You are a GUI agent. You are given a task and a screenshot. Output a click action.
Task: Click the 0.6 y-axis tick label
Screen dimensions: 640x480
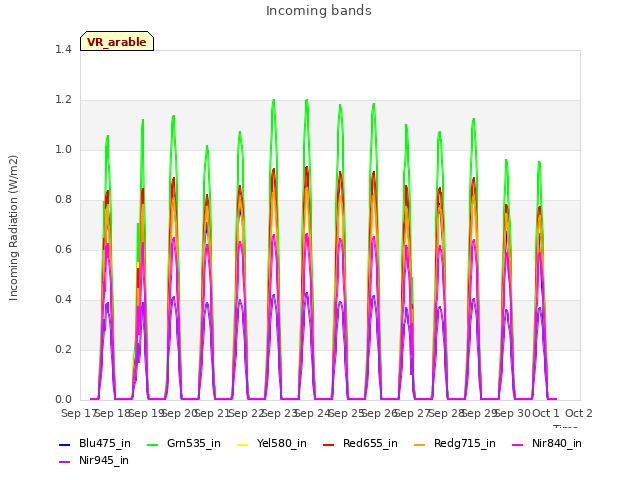63,249
